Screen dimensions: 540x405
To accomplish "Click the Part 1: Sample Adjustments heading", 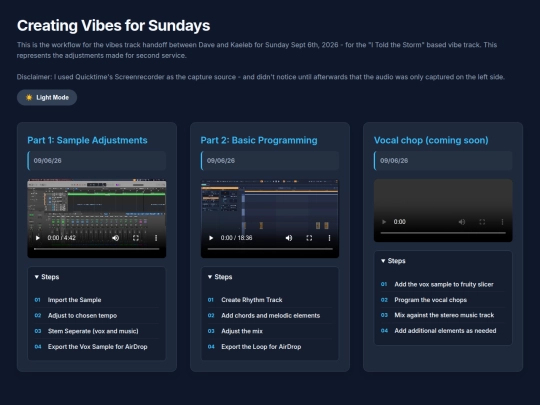I will pyautogui.click(x=87, y=140).
